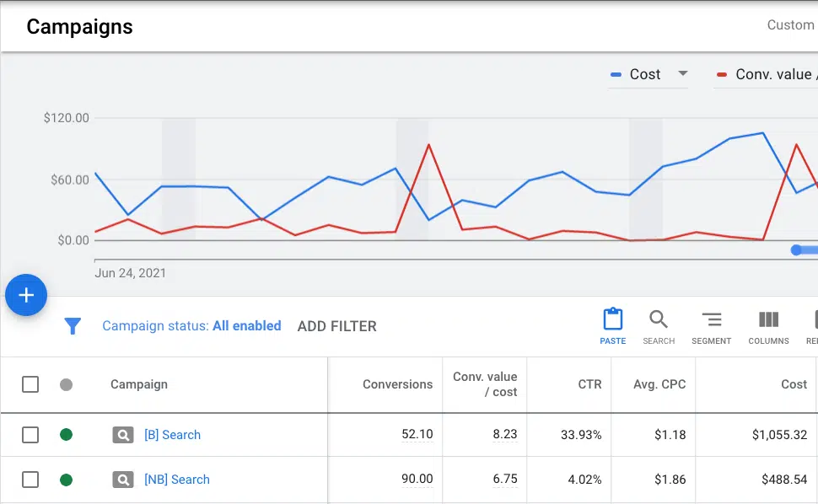
Task: Click search campaign icon beside [B] Search
Action: tap(122, 435)
